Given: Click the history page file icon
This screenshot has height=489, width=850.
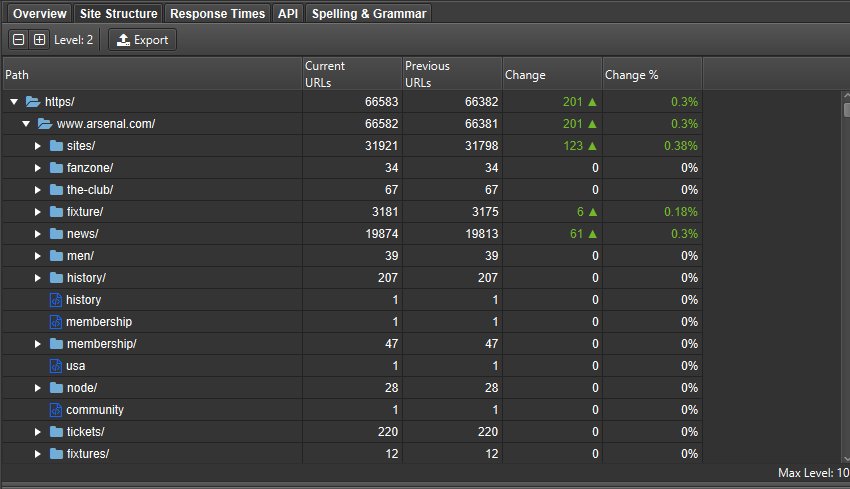Looking at the screenshot, I should 56,300.
